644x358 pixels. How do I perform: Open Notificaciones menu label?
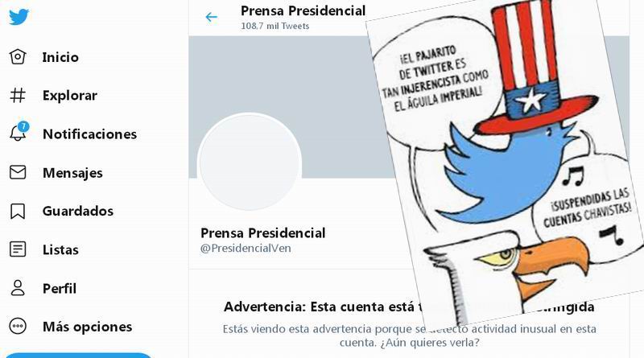pos(89,134)
